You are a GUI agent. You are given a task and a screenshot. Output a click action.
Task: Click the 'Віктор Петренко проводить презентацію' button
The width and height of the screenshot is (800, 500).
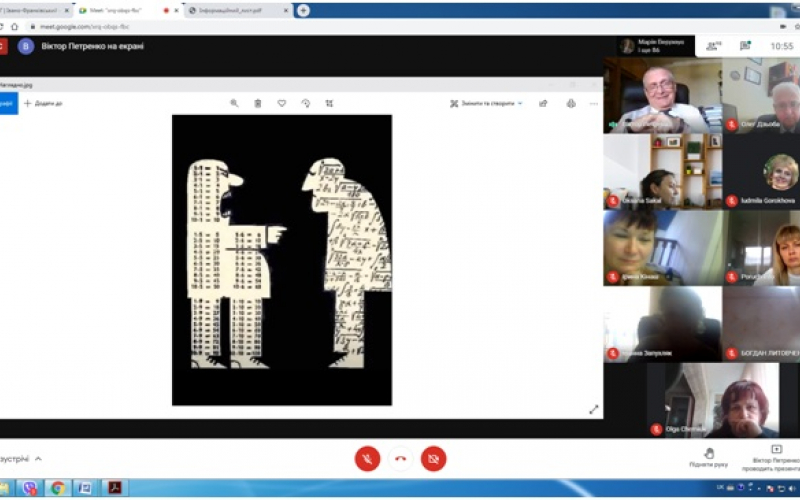tap(771, 458)
